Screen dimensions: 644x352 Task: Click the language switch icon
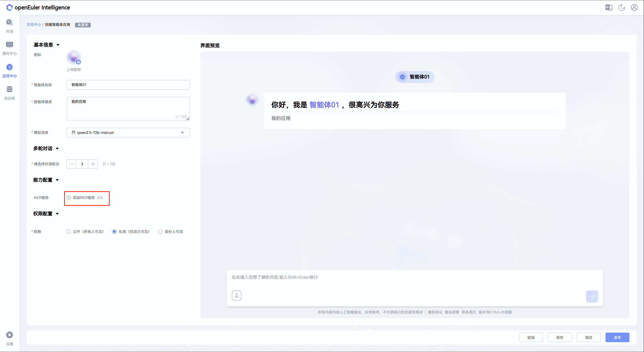(x=609, y=8)
